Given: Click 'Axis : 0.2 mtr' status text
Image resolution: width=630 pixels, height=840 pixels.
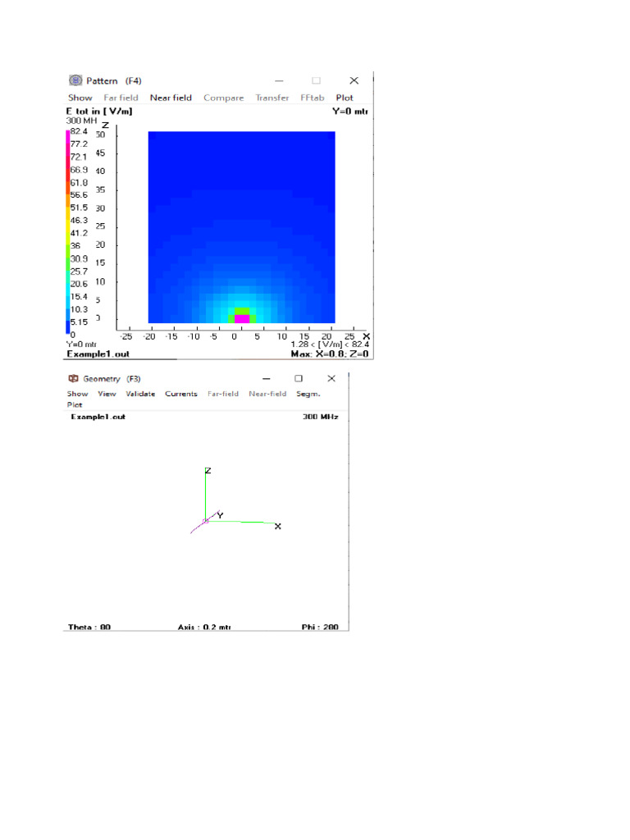Looking at the screenshot, I should tap(204, 627).
